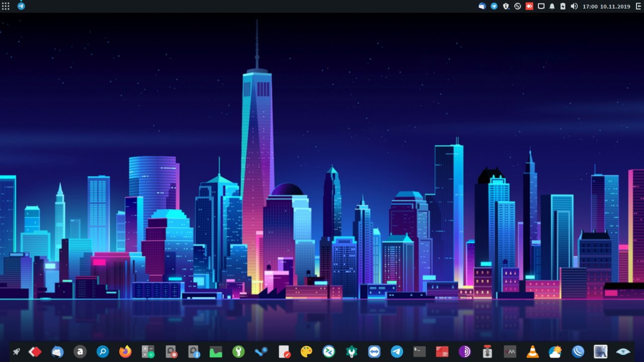Launch Firefox from the dock
Viewport: 644px width, 362px height.
(125, 351)
